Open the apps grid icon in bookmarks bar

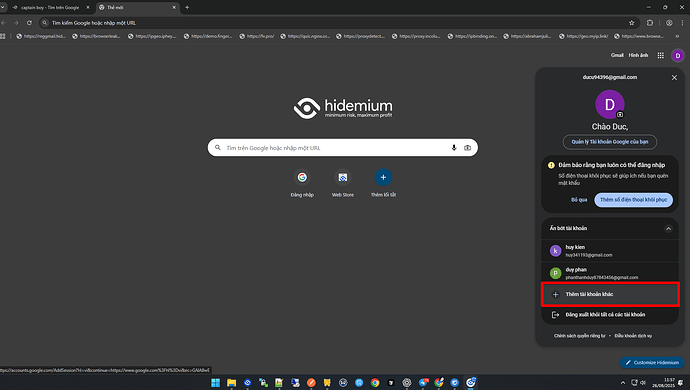3,36
